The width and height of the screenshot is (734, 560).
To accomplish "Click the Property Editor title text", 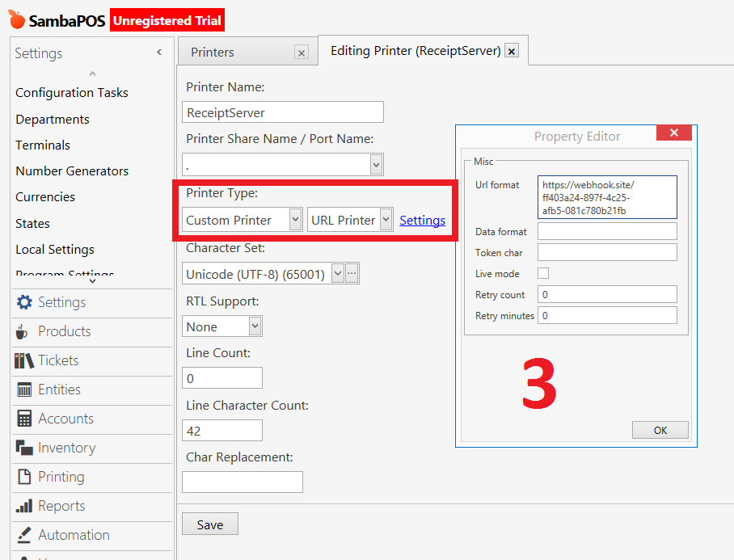I will [x=576, y=136].
